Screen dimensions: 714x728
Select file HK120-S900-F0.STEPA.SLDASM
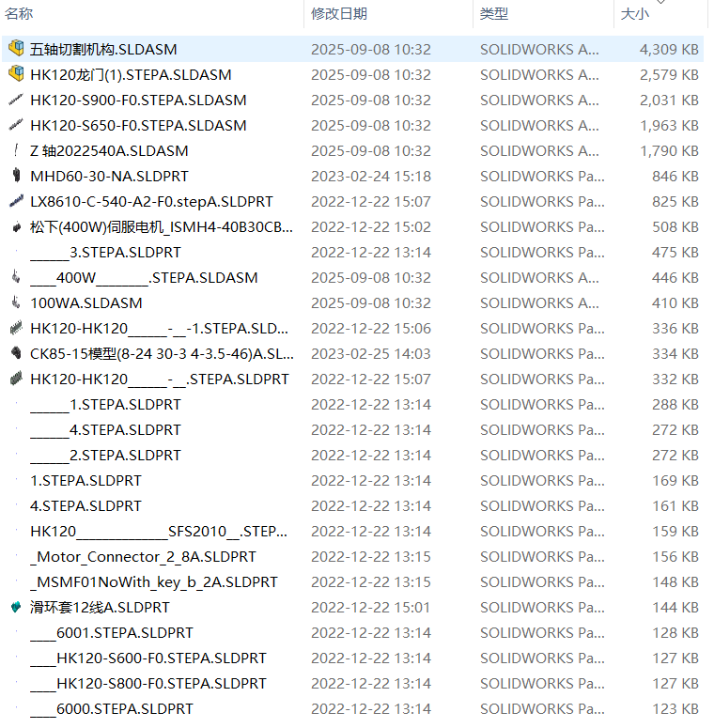point(138,100)
